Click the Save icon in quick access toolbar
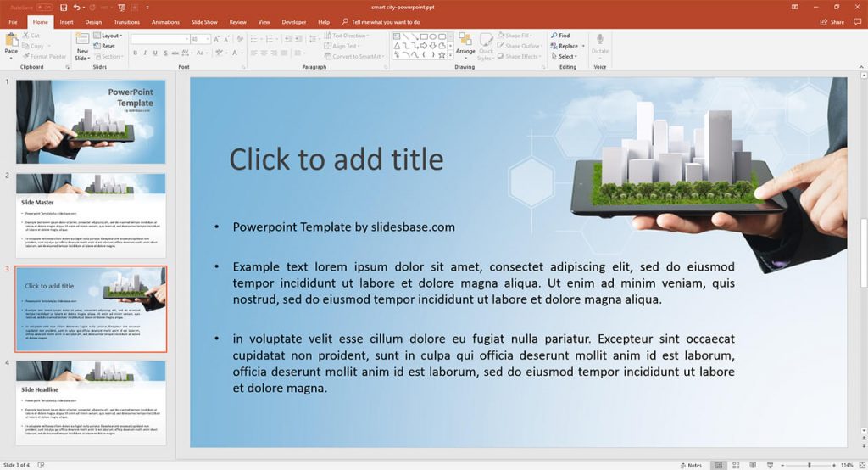 coord(64,7)
